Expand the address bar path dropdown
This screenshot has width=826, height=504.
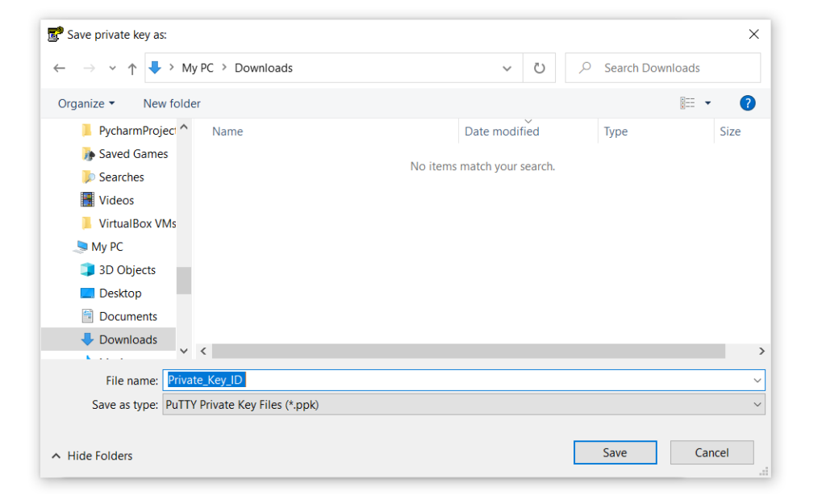[507, 69]
